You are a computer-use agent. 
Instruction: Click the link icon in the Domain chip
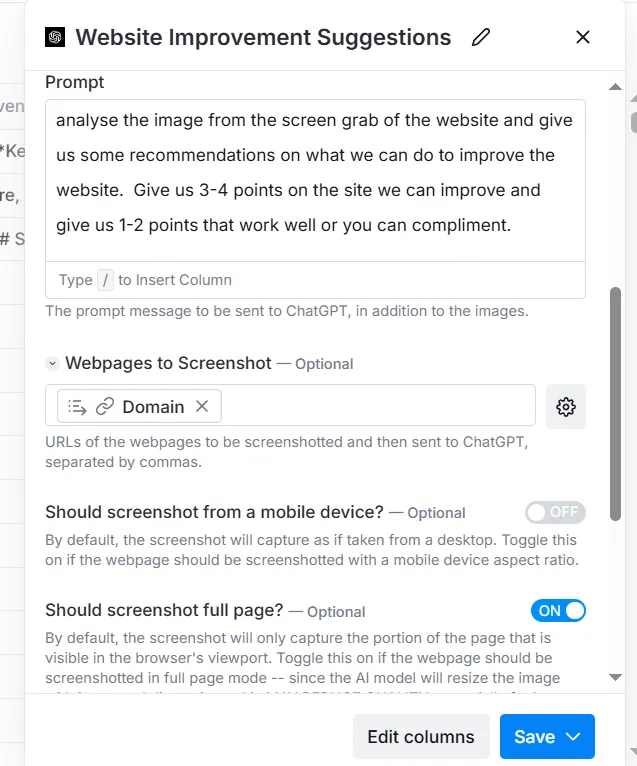tap(105, 406)
